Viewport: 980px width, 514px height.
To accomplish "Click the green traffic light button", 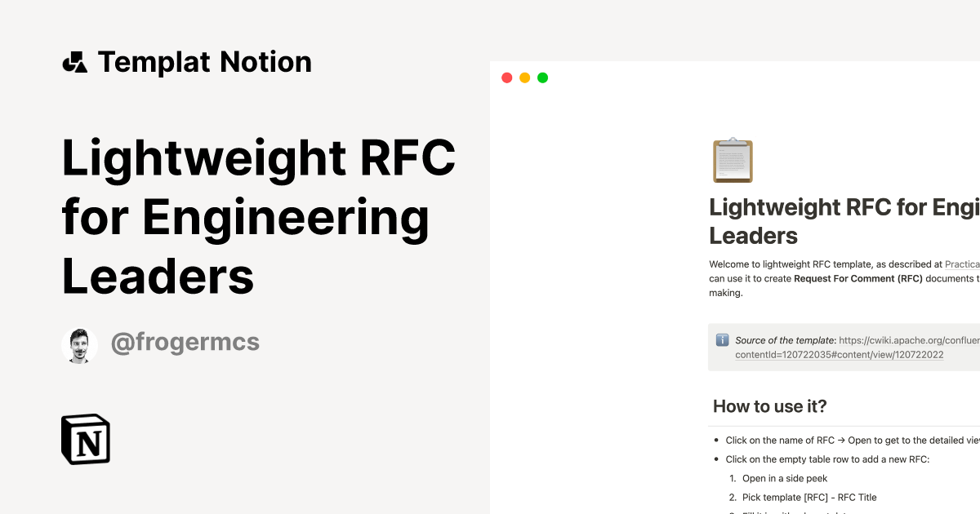I will 542,78.
